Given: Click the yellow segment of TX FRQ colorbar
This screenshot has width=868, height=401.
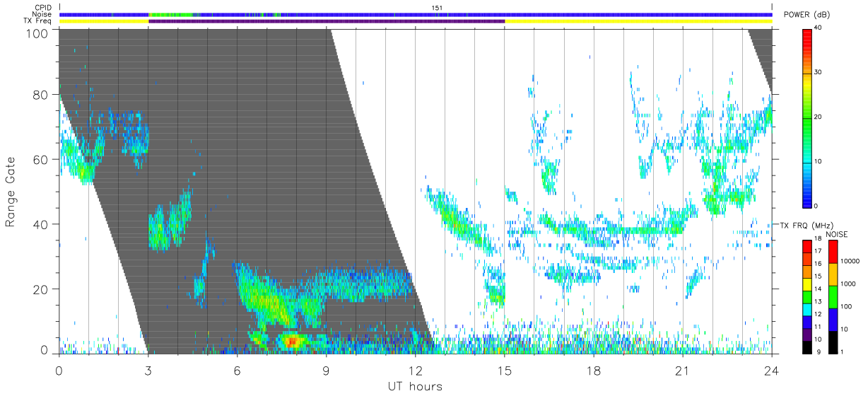Looking at the screenshot, I should pyautogui.click(x=807, y=283).
